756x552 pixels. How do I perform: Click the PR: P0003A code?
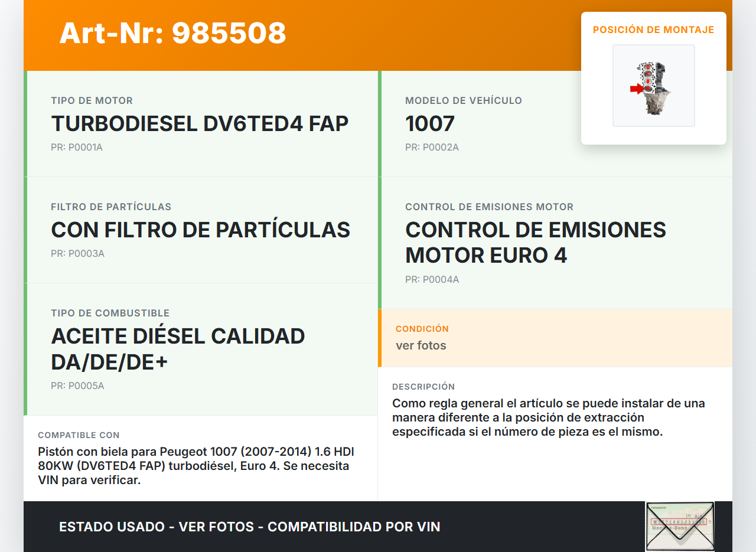click(77, 254)
